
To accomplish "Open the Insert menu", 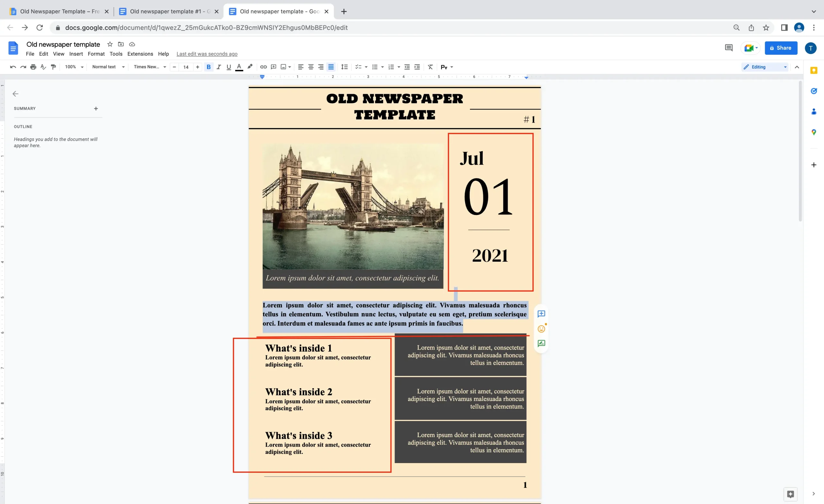I will (76, 54).
